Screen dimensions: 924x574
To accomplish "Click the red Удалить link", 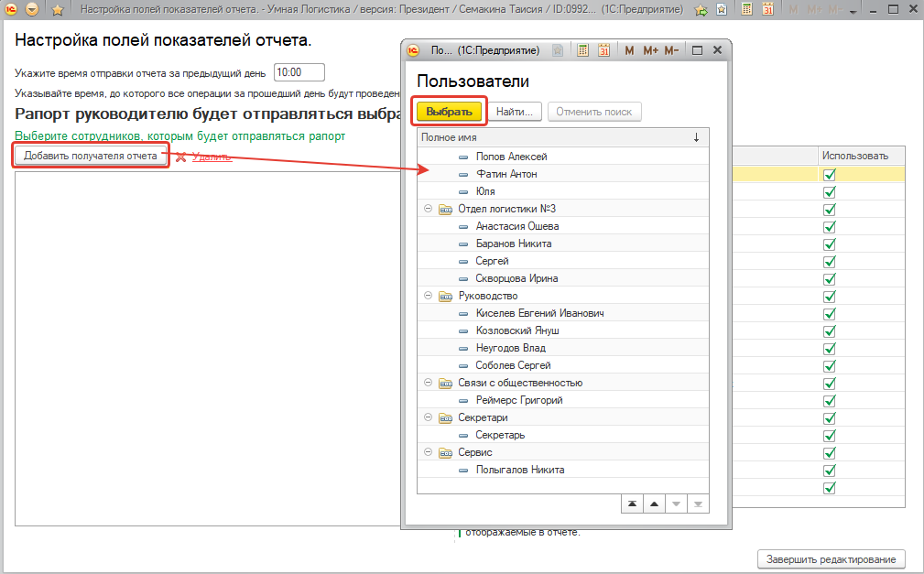I will [212, 157].
